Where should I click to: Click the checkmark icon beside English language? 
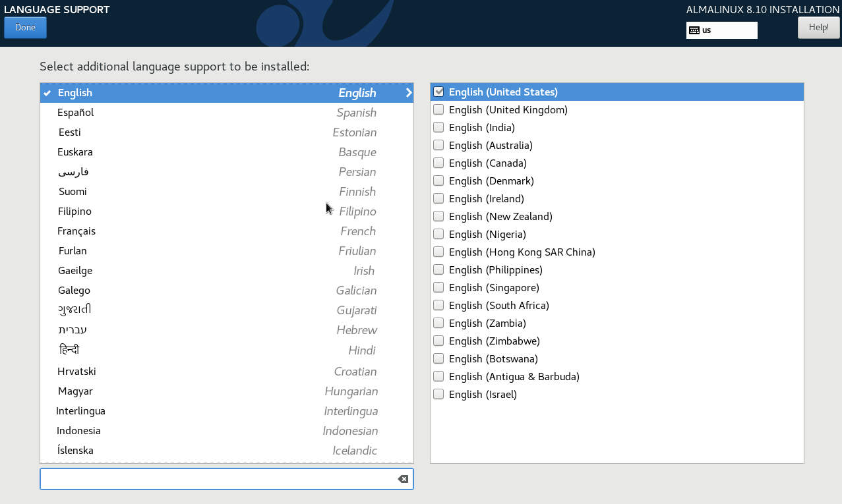[47, 93]
